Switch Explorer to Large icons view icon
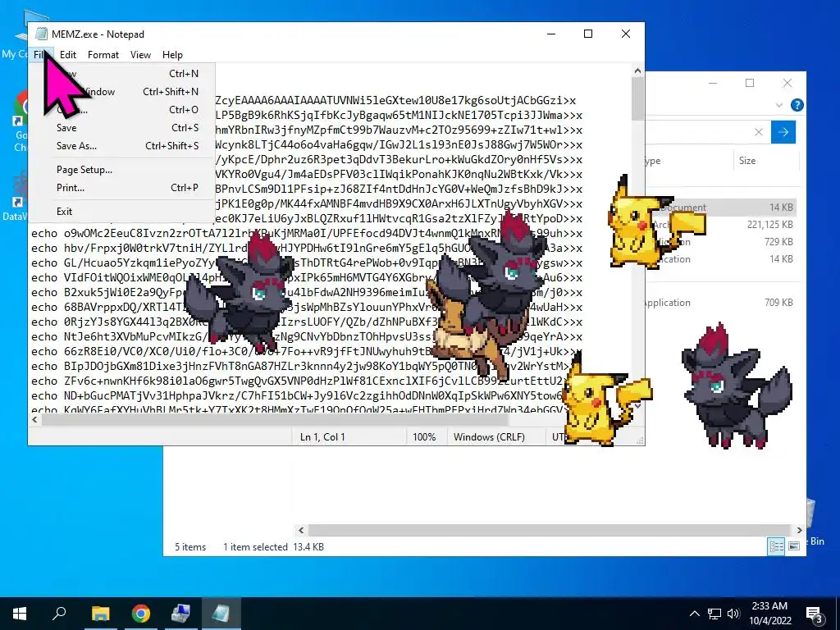 pos(794,546)
